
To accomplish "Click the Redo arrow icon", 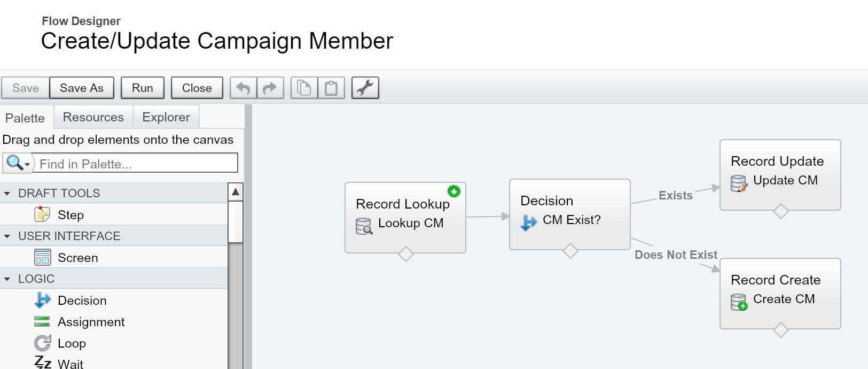I will 271,88.
